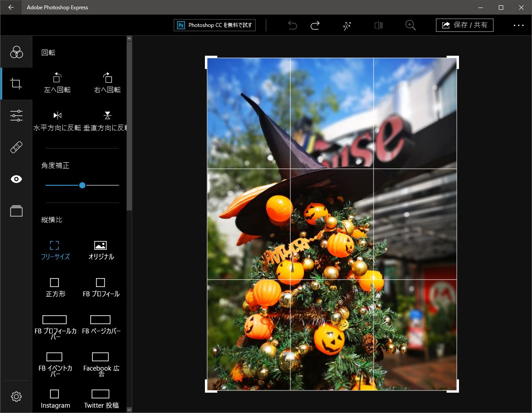This screenshot has height=413, width=532.
Task: Open the Settings gear in sidebar
Action: [16, 397]
